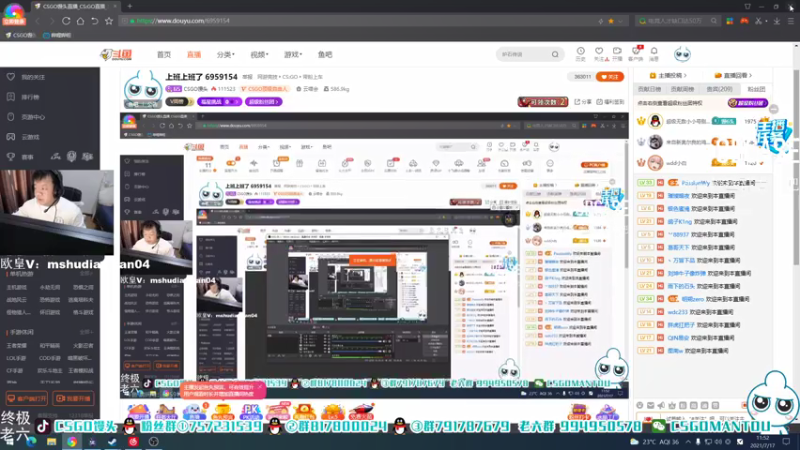Click the Douyu logo
The image size is (800, 450).
click(116, 55)
